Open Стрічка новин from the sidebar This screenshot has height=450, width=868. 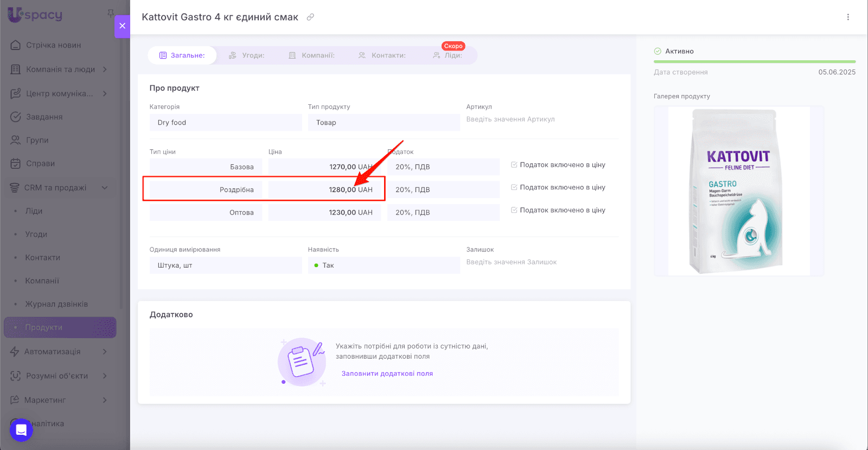tap(53, 45)
